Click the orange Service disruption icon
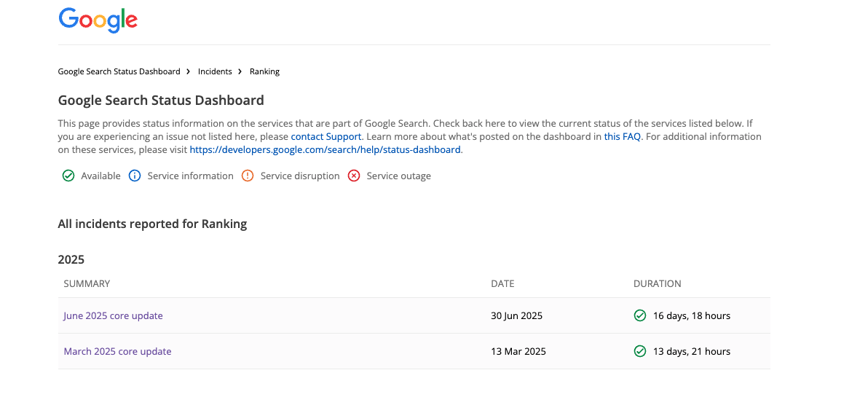868x397 pixels. (248, 176)
